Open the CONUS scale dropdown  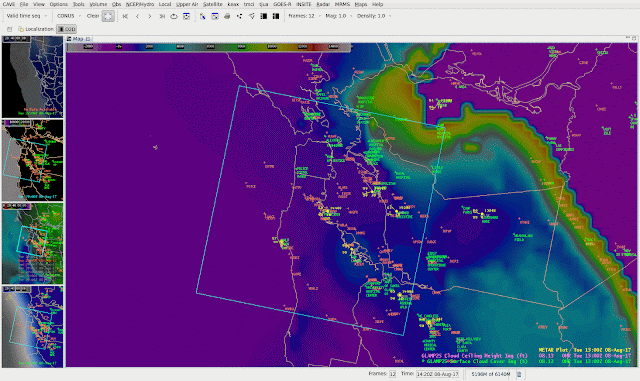tap(69, 16)
